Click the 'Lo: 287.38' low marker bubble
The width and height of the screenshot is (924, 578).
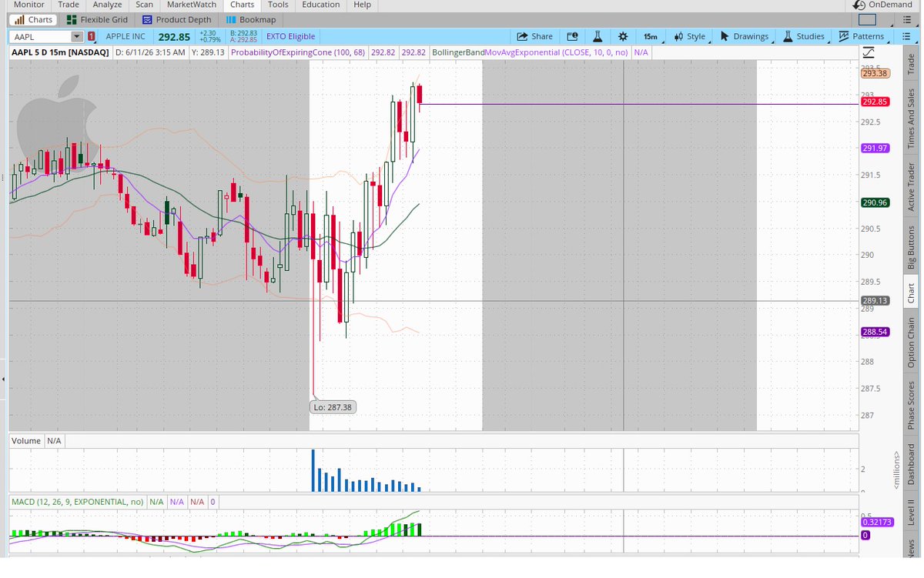(x=333, y=406)
